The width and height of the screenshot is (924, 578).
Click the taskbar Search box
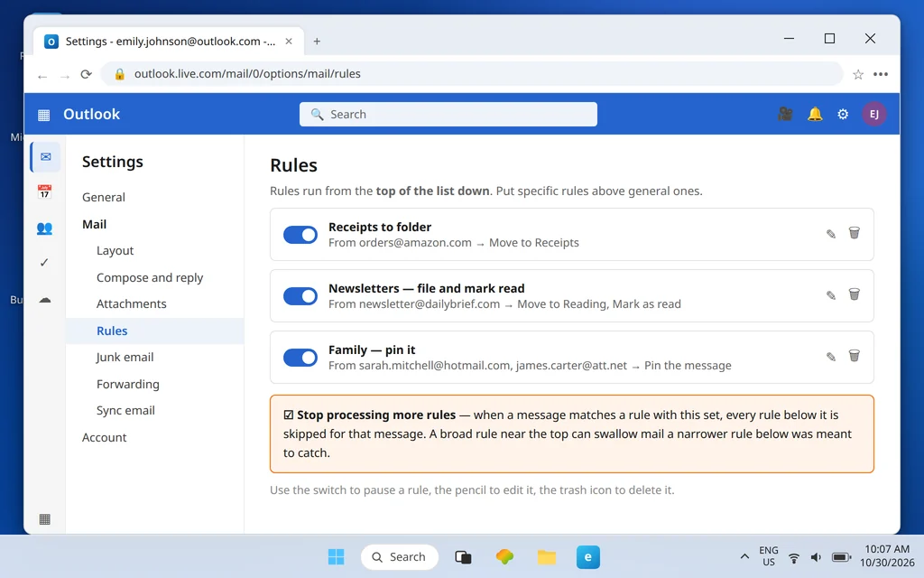[x=400, y=556]
